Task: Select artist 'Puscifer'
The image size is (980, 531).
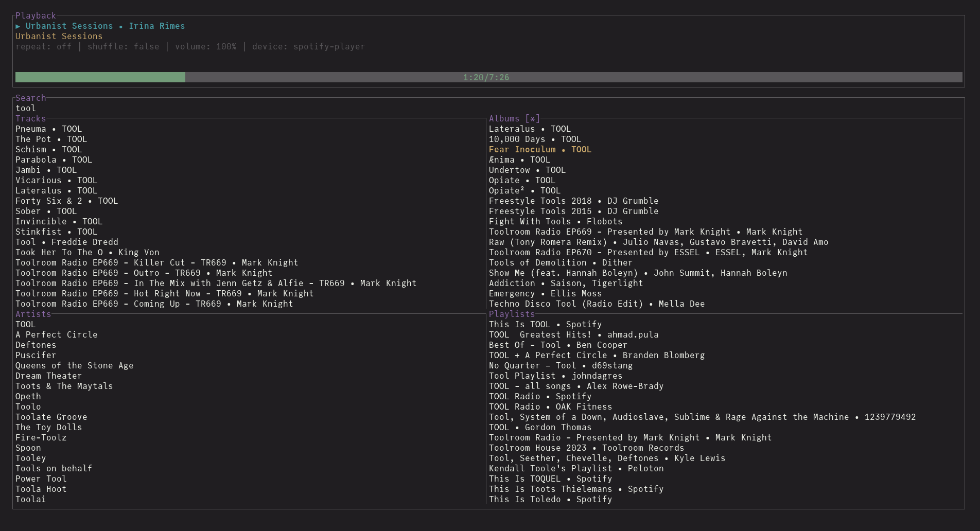Action: click(x=36, y=355)
